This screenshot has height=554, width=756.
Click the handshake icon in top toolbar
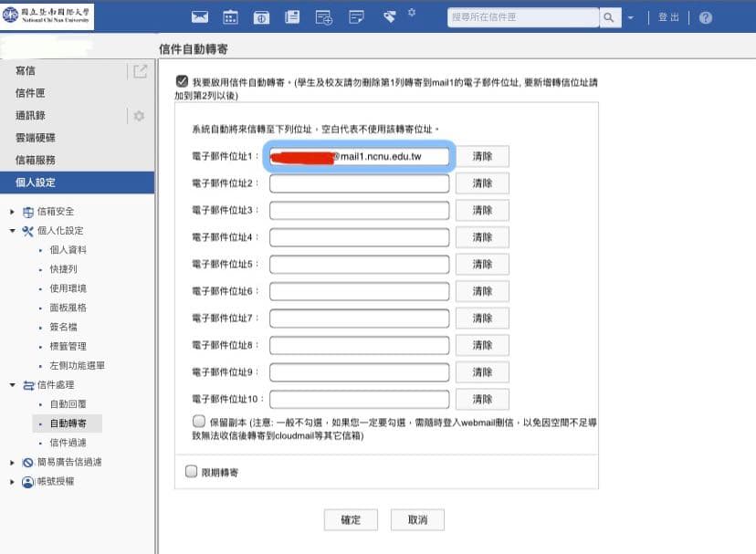pyautogui.click(x=389, y=17)
